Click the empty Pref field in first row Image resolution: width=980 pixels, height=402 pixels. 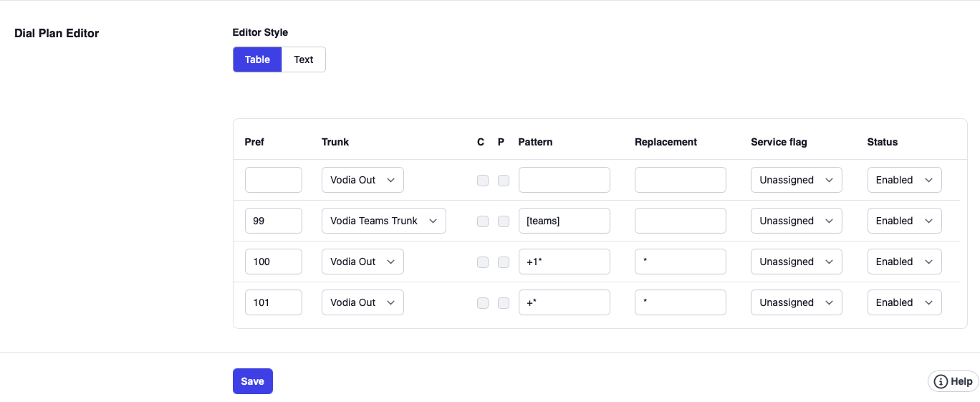pyautogui.click(x=273, y=180)
